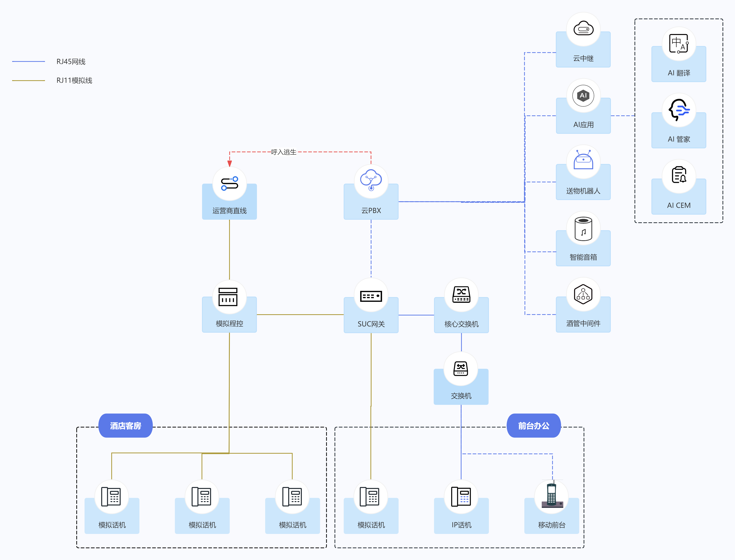The height and width of the screenshot is (560, 735).
Task: Click the RJ45网线 legend text
Action: coord(71,62)
